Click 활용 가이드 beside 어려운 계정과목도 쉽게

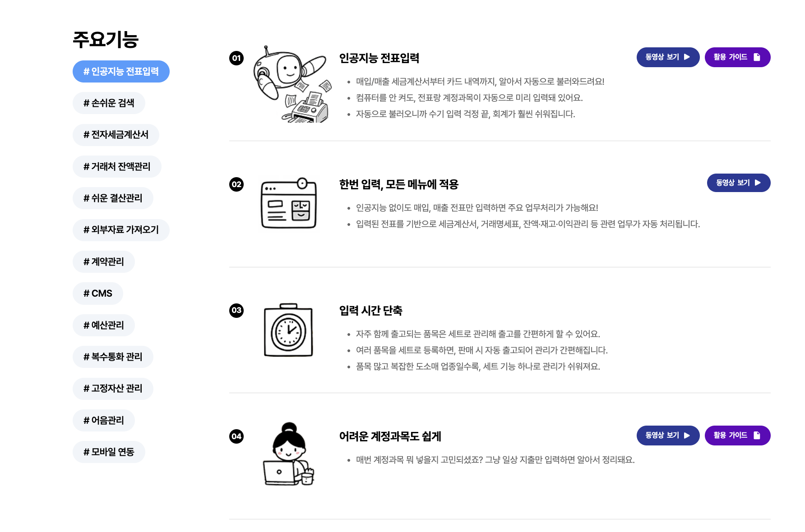coord(738,436)
